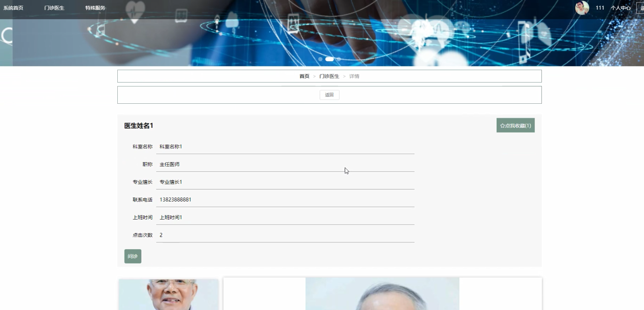Click the 首页 breadcrumb link
Image resolution: width=644 pixels, height=310 pixels.
(x=304, y=76)
